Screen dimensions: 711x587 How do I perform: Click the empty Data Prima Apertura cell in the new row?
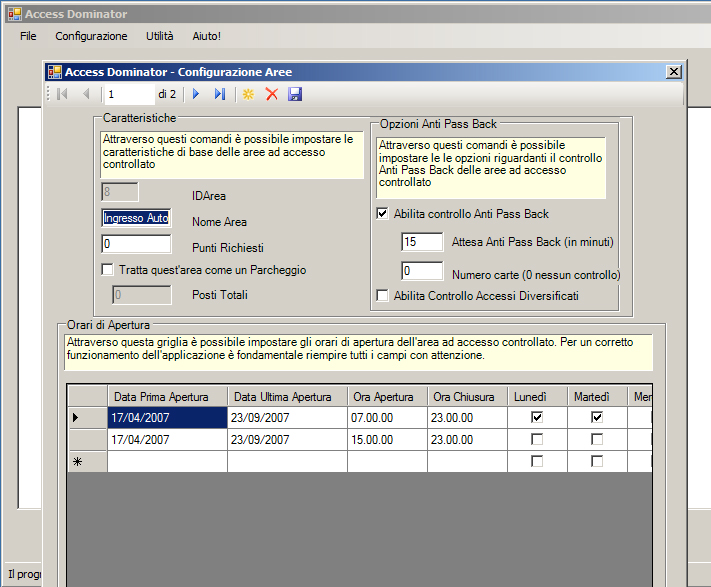click(x=167, y=461)
